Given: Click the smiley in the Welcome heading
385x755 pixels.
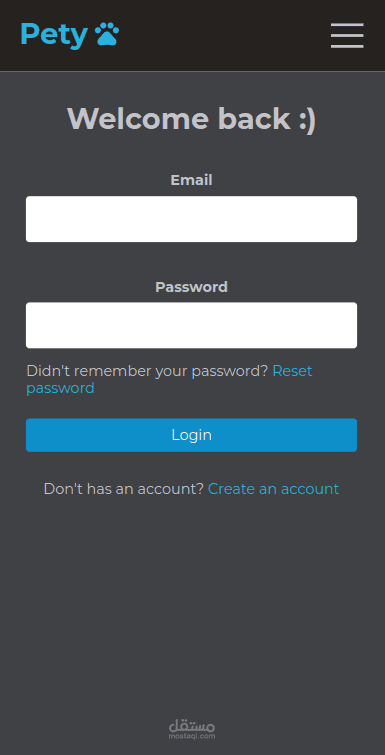Looking at the screenshot, I should pos(307,119).
